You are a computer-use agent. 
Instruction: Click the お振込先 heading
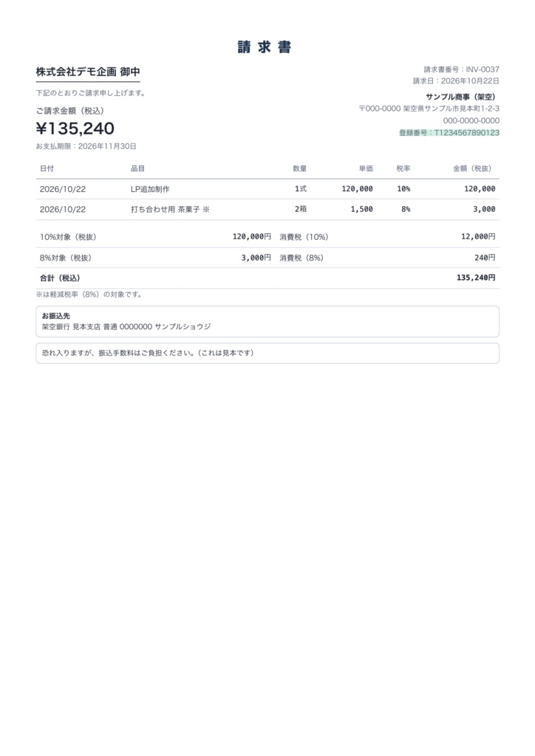click(x=56, y=316)
